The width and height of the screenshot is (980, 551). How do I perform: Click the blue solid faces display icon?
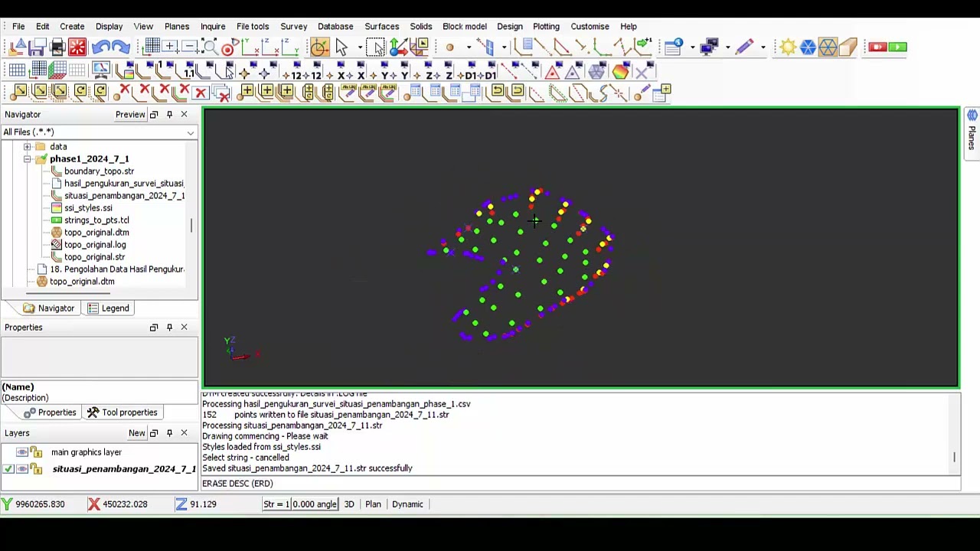(808, 47)
